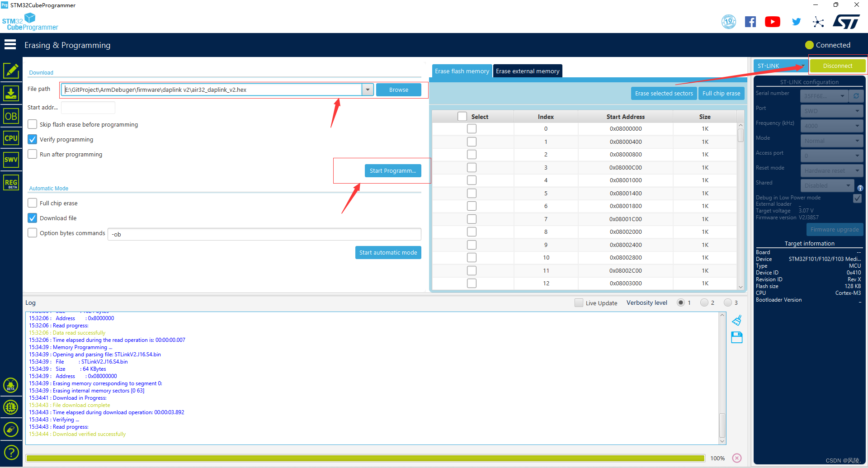This screenshot has width=868, height=468.
Task: Open the REG beta registers panel
Action: (11, 183)
